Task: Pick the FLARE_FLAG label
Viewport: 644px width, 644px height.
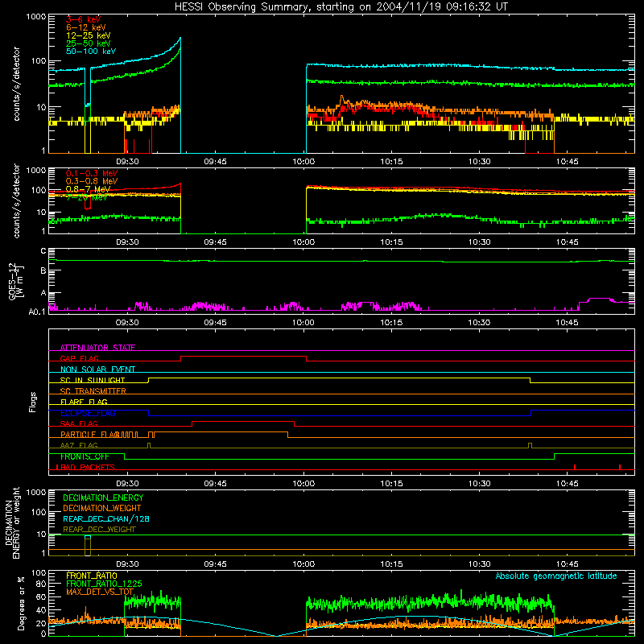Action: point(84,402)
